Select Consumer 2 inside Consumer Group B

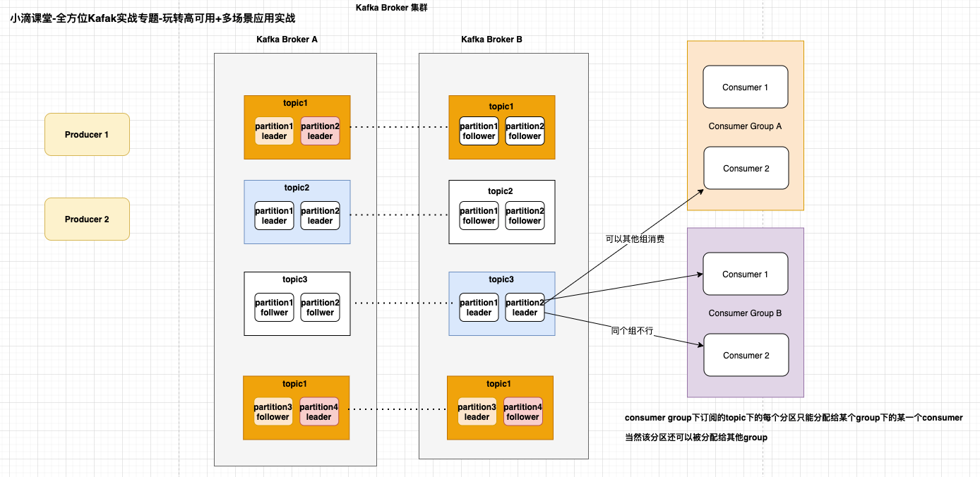tap(746, 355)
